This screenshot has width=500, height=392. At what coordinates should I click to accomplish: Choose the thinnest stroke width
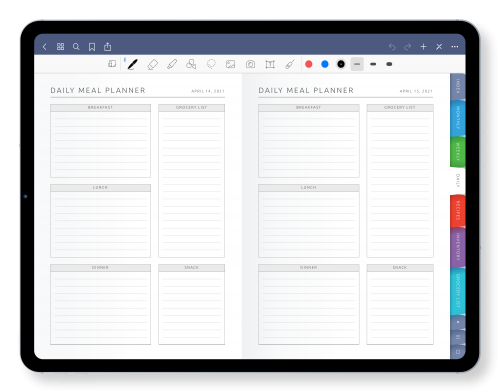(x=357, y=64)
